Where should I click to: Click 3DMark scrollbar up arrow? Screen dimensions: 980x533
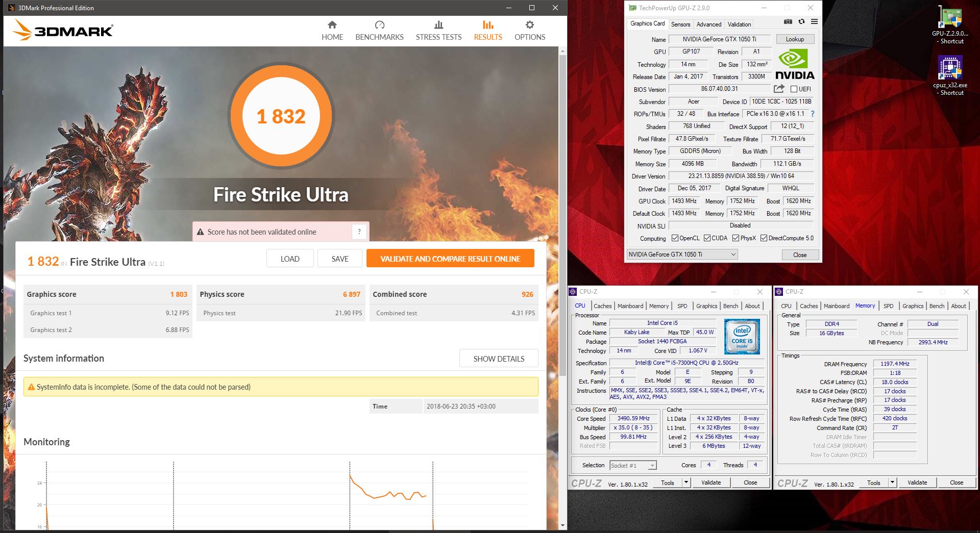[562, 51]
